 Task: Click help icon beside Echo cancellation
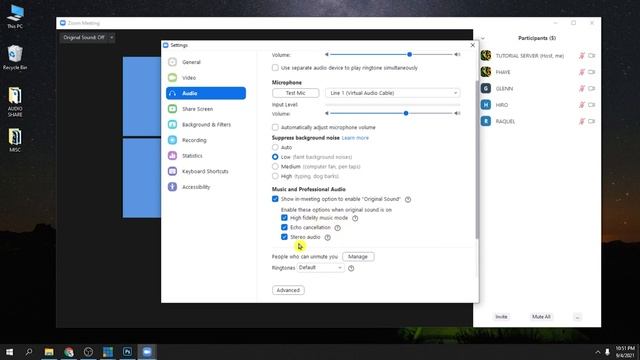pyautogui.click(x=338, y=228)
